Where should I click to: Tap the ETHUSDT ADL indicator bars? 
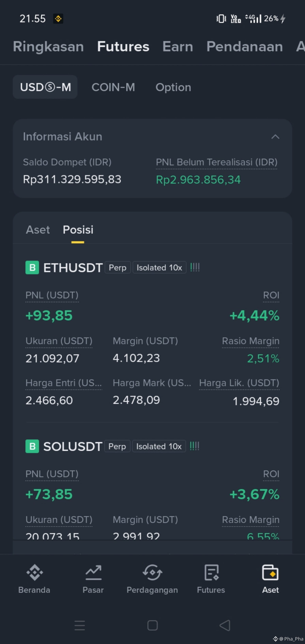195,267
